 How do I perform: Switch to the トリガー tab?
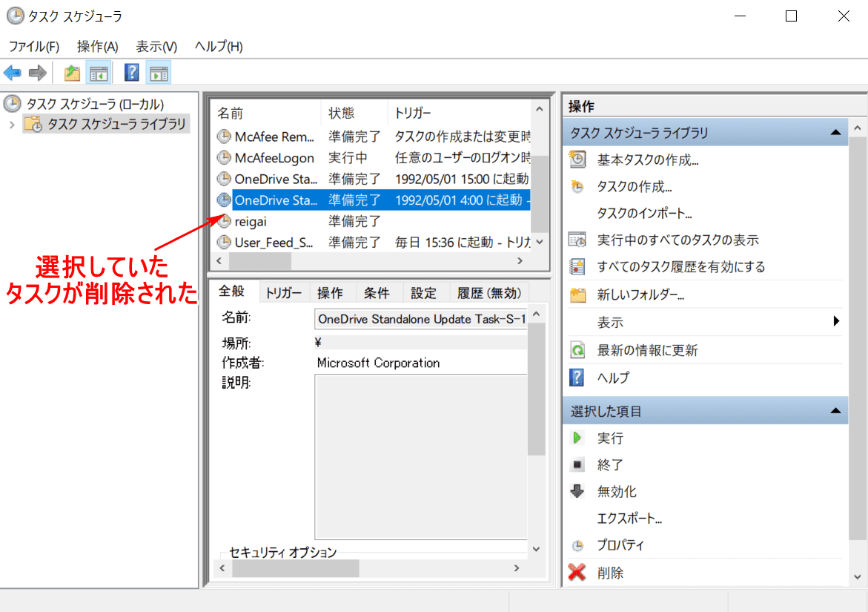(x=283, y=293)
